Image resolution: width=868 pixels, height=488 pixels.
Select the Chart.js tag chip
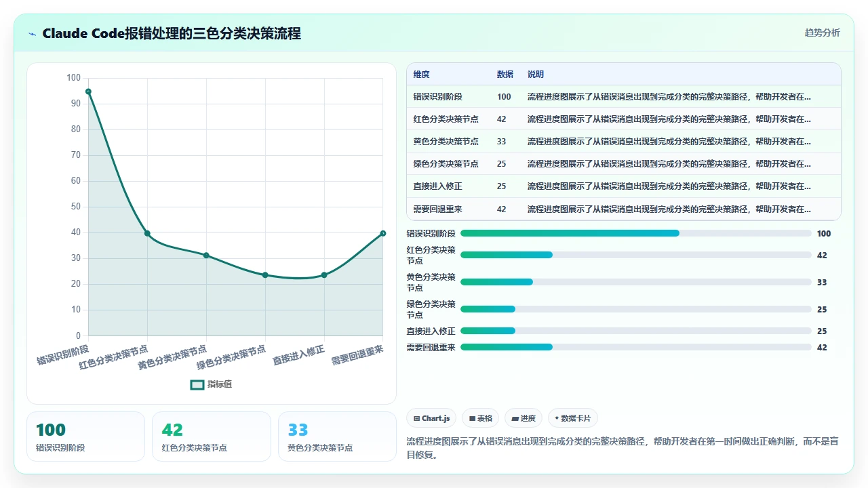[x=431, y=418]
